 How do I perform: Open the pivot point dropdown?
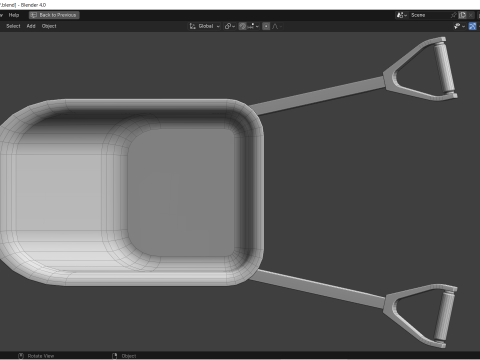(x=230, y=26)
